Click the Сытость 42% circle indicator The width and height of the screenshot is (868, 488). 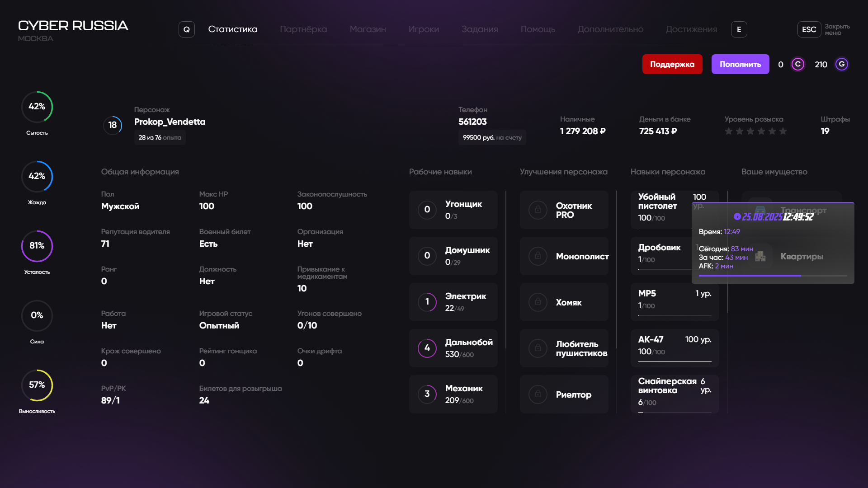point(37,107)
